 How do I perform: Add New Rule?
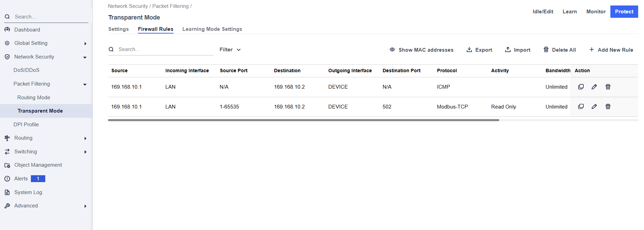(x=611, y=50)
